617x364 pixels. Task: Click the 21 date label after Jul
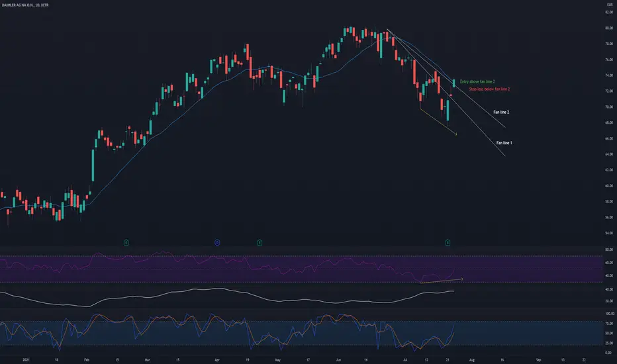click(x=448, y=359)
